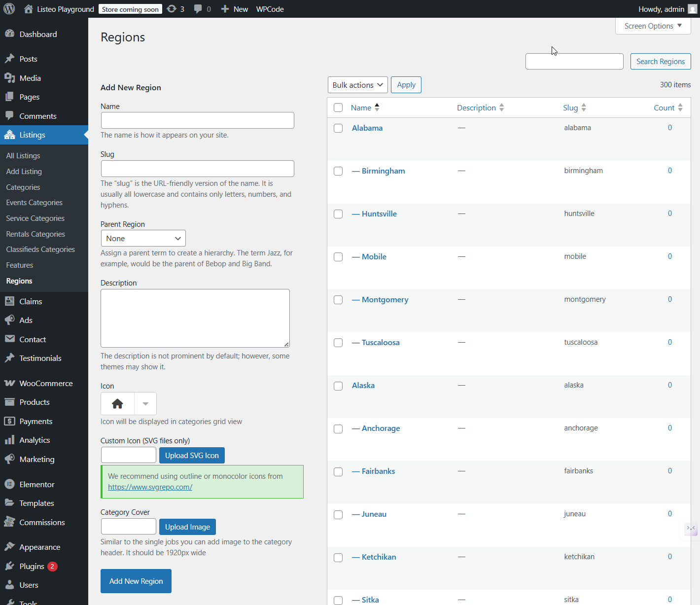Click the home icon beside Listeo Playground
700x605 pixels.
[29, 9]
